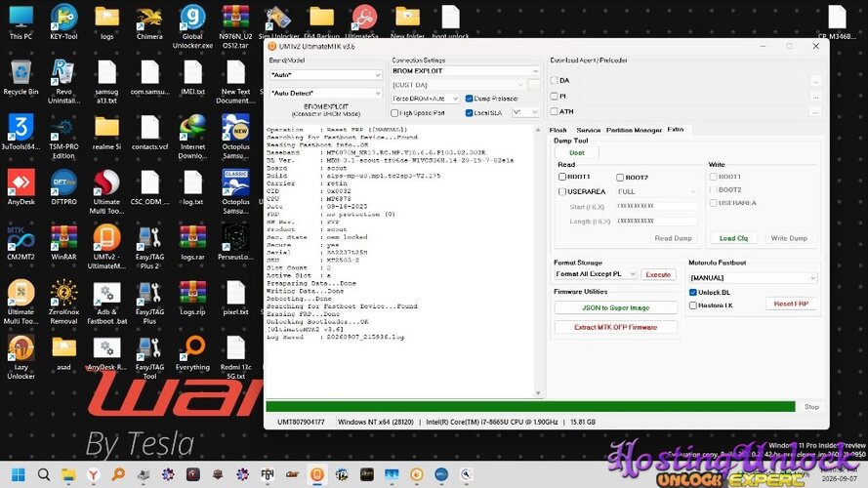Click Extract MTK OFP Firmware button
The image size is (868, 488).
[615, 327]
